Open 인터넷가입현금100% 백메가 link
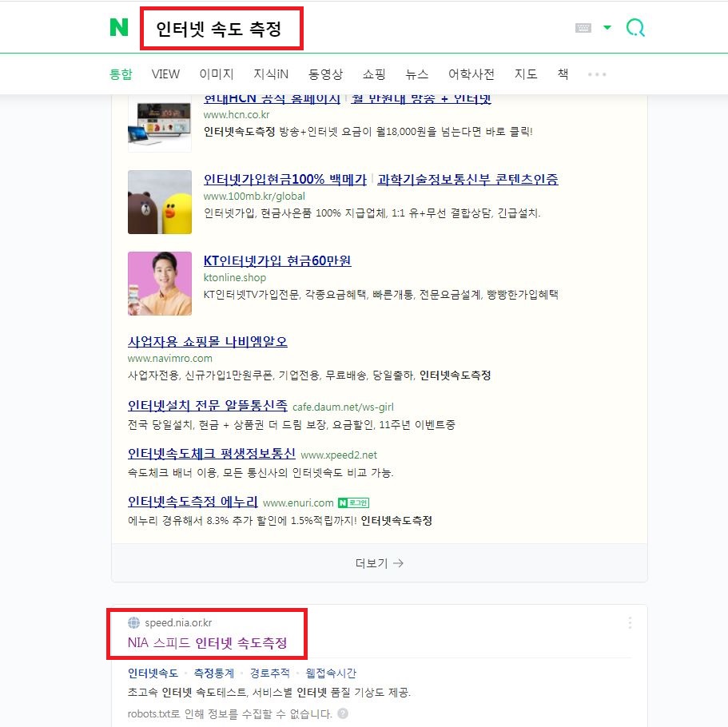728x727 pixels. (285, 179)
